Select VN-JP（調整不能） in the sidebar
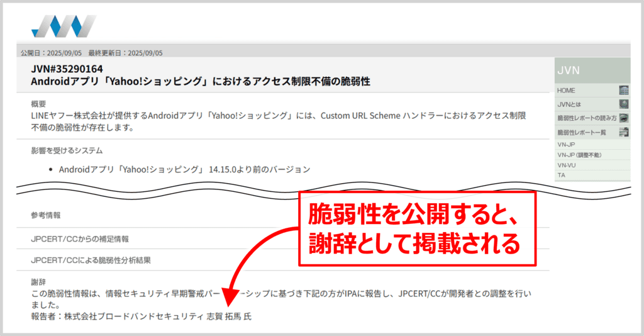The image size is (644, 336). (579, 155)
